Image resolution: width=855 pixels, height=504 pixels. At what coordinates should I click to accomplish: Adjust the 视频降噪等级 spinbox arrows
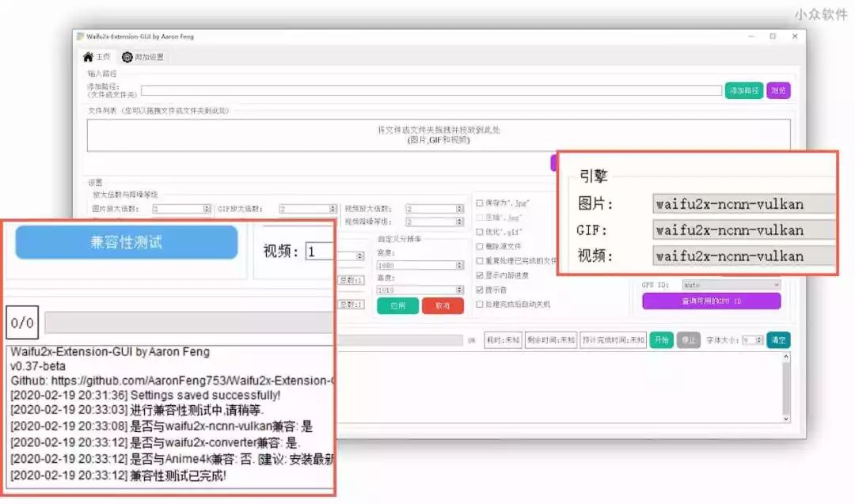coord(460,222)
